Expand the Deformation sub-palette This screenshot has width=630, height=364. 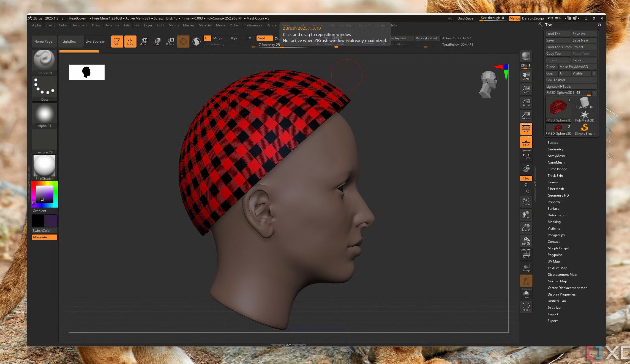pos(557,215)
